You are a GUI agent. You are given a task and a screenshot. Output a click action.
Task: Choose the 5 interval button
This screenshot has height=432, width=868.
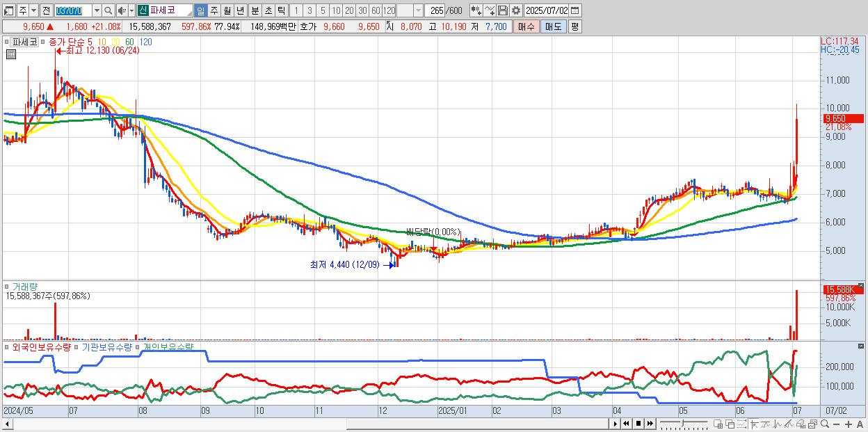coord(323,10)
